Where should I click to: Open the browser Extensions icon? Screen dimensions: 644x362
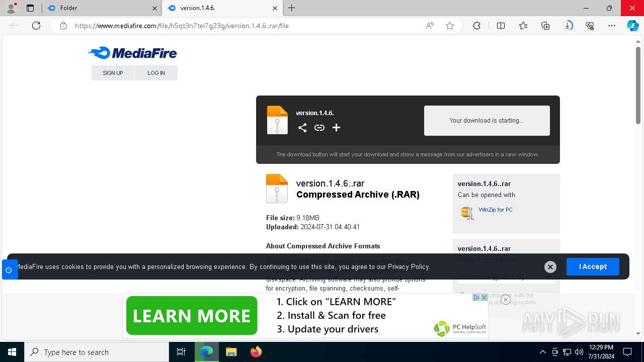476,26
